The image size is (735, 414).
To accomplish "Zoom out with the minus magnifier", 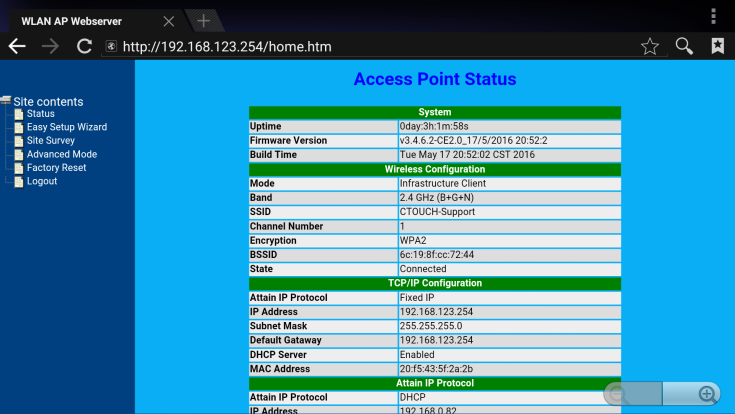I will (x=619, y=394).
